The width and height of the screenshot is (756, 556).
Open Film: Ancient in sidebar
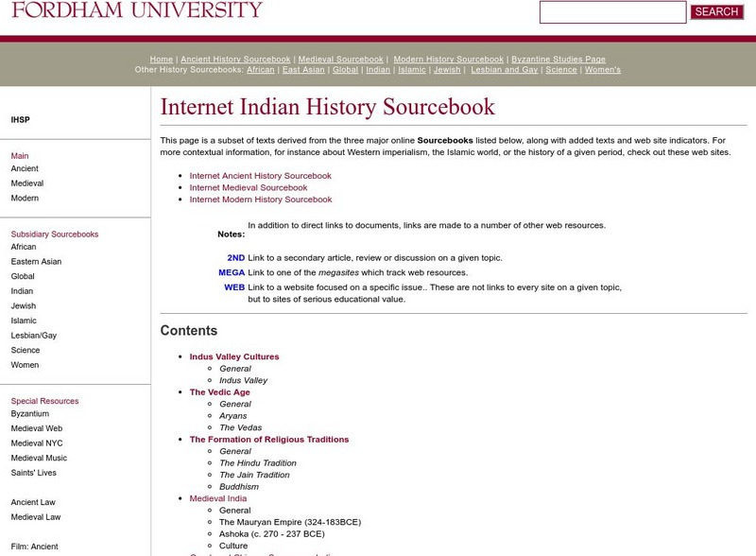point(34,547)
